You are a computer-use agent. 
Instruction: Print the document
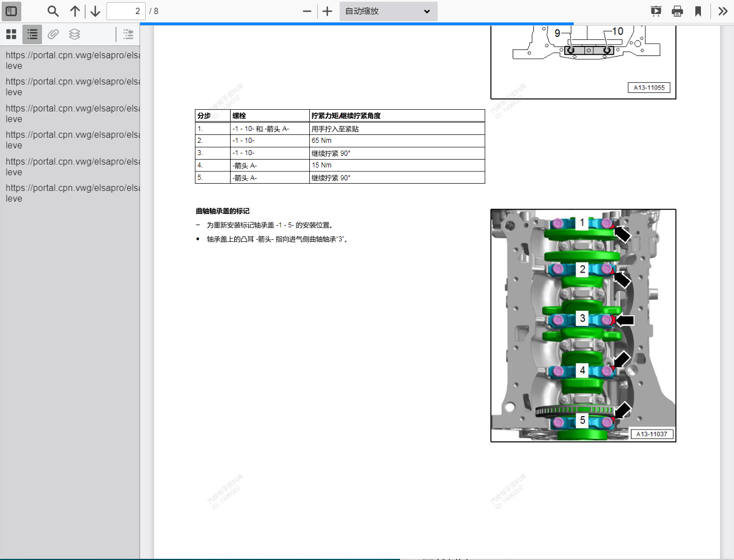click(677, 11)
